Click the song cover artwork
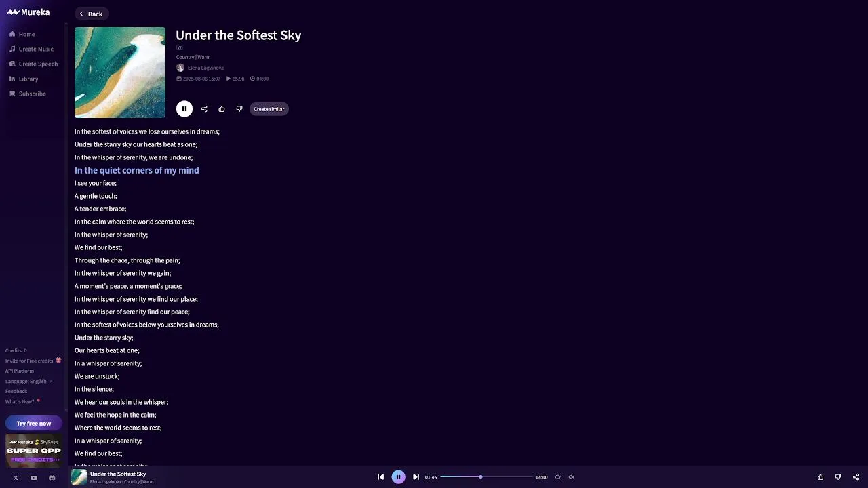Viewport: 868px width, 488px height. (x=120, y=73)
